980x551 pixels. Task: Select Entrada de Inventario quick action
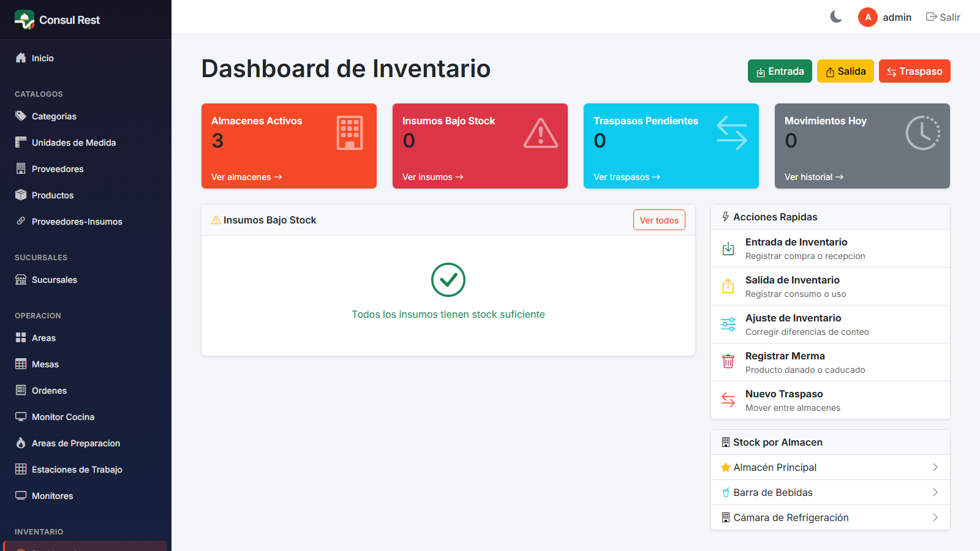831,249
